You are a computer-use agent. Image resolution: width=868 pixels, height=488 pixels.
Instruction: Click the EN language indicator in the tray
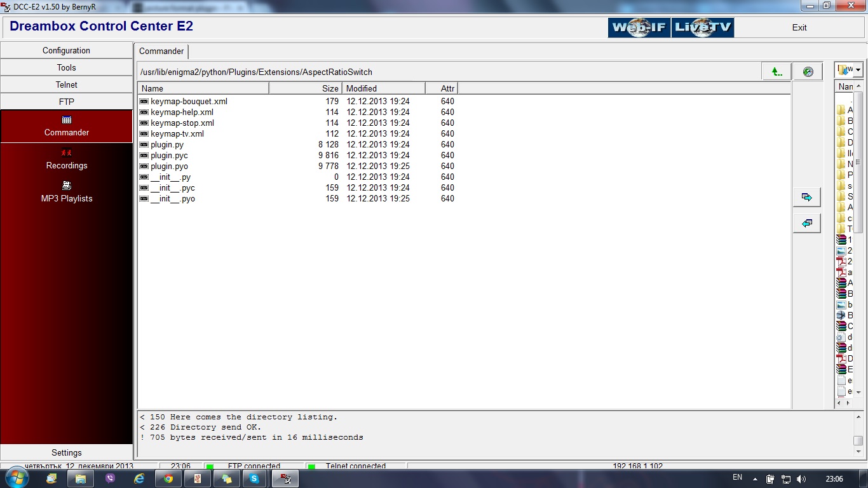click(737, 478)
